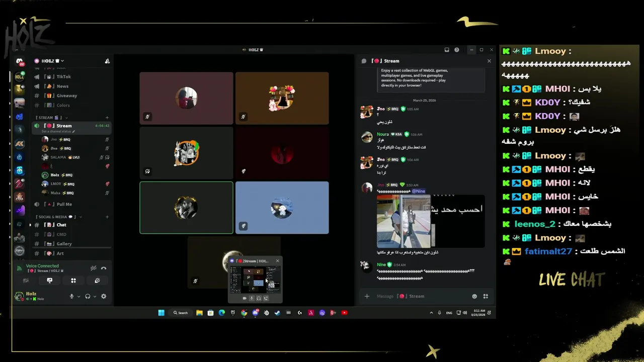Click Nine's username in chat
The width and height of the screenshot is (644, 362).
(x=381, y=264)
